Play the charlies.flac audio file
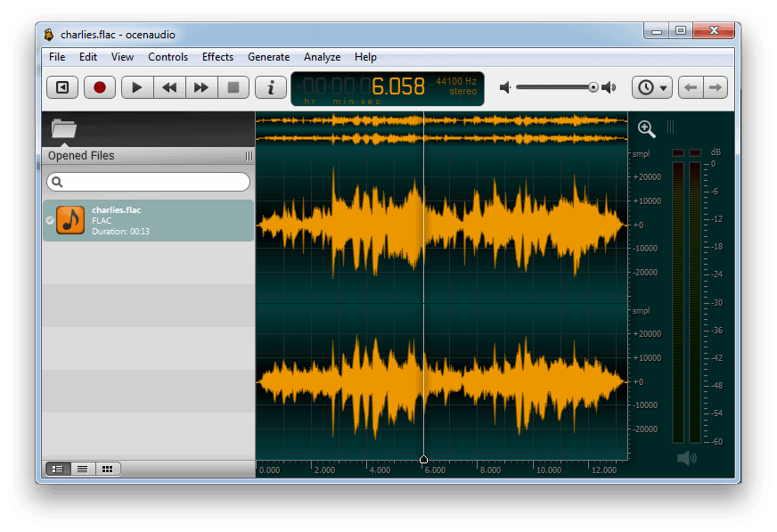 coord(135,86)
